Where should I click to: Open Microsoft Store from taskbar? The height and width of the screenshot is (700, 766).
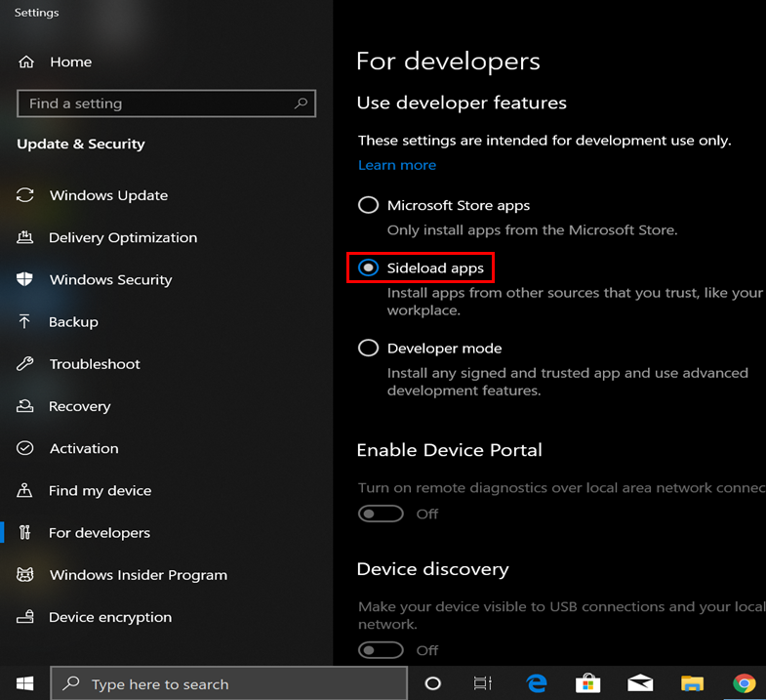(x=588, y=683)
